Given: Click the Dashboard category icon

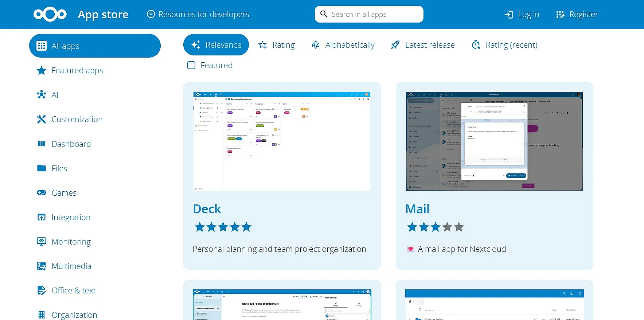Looking at the screenshot, I should [x=42, y=144].
